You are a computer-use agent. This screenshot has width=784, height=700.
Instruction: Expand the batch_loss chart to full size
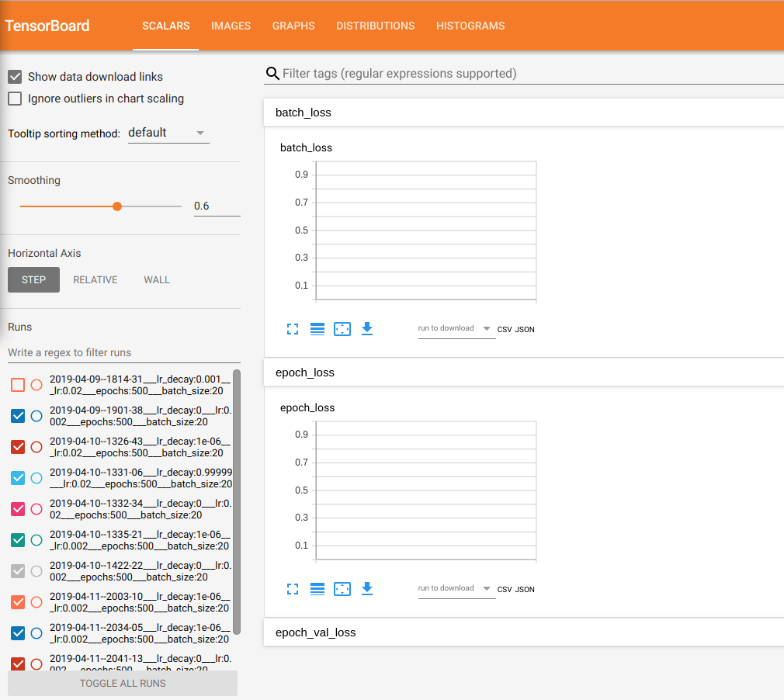(x=293, y=328)
